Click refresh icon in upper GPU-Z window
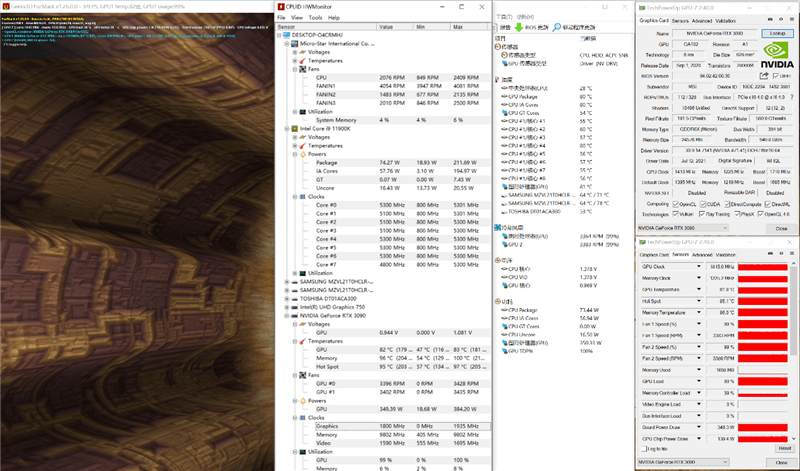 tap(781, 20)
